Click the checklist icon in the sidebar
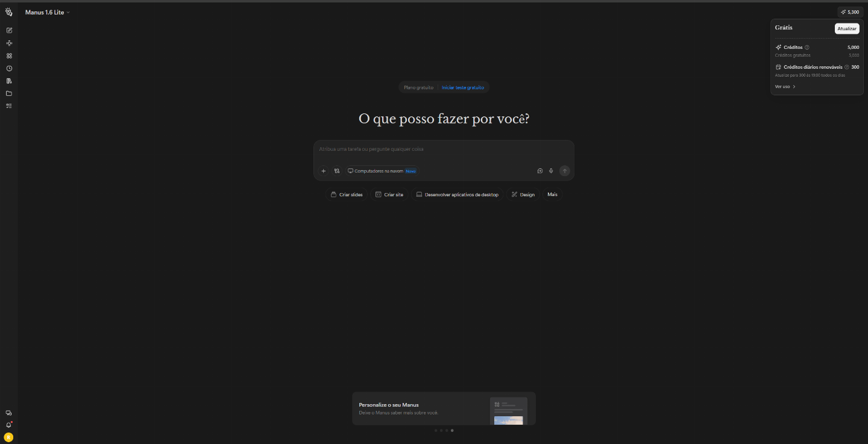This screenshot has width=868, height=444. coord(9,106)
